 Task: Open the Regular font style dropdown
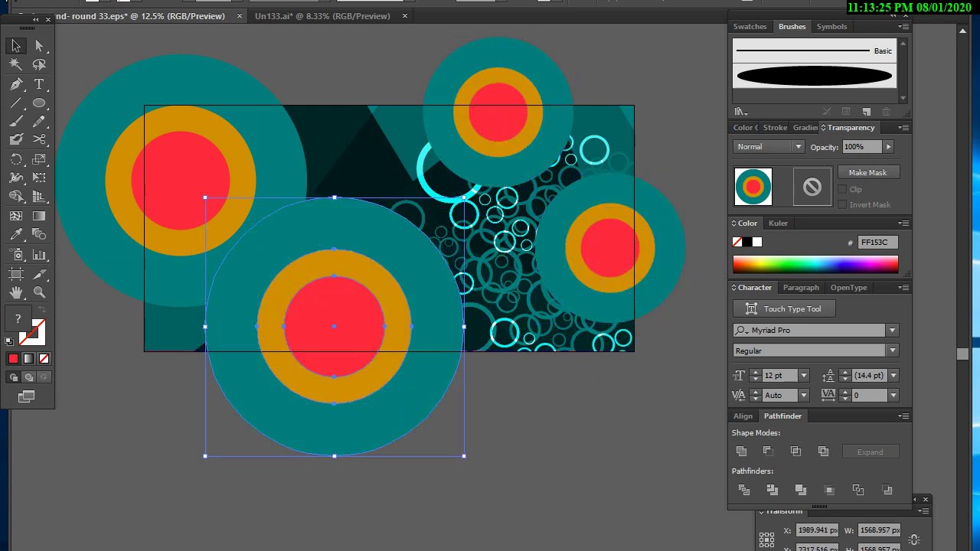point(892,350)
